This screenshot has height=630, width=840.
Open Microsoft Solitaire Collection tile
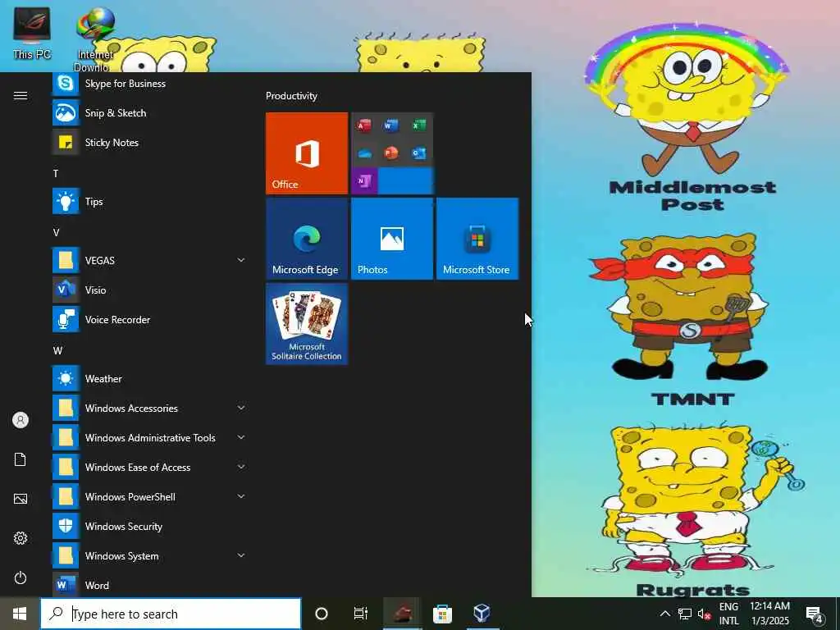tap(307, 324)
